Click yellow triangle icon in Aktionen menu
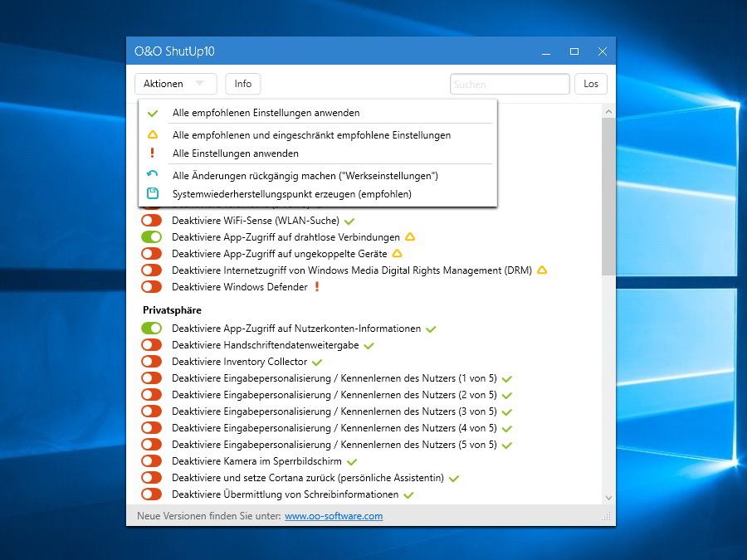 point(153,134)
